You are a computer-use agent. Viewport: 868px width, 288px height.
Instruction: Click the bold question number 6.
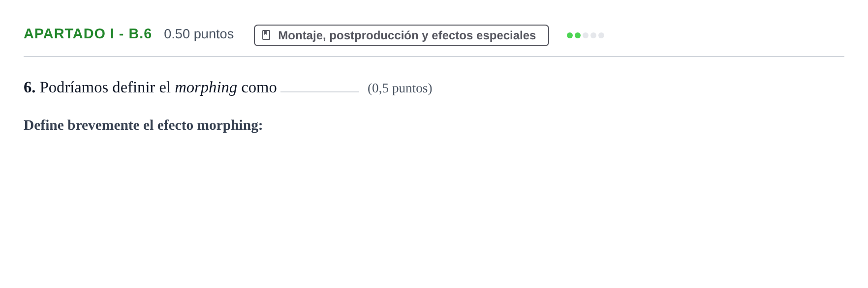[x=30, y=87]
